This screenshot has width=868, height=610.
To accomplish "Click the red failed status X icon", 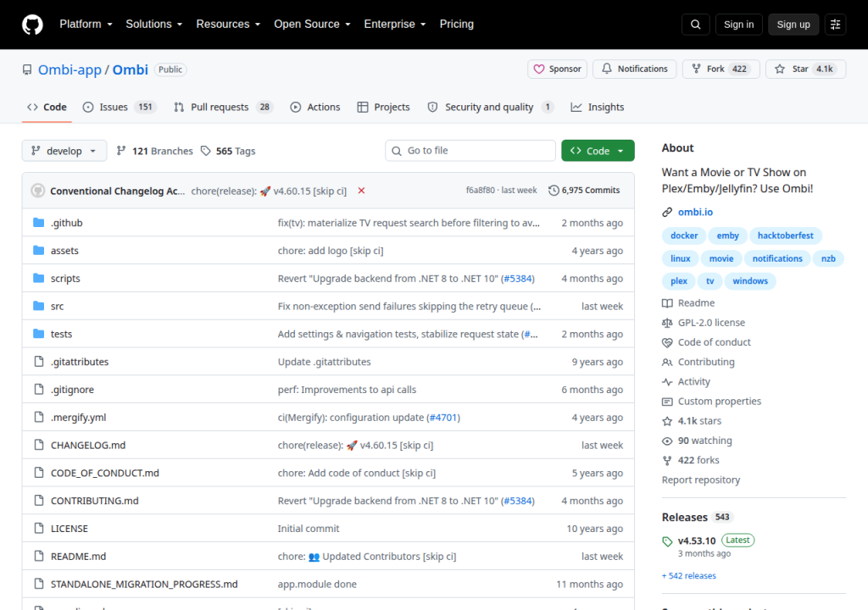I will (x=361, y=191).
